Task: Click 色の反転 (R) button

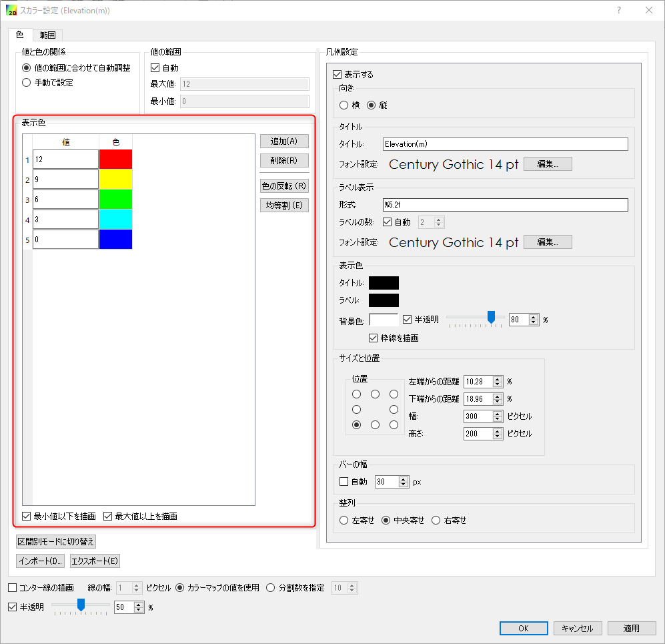Action: [x=284, y=186]
